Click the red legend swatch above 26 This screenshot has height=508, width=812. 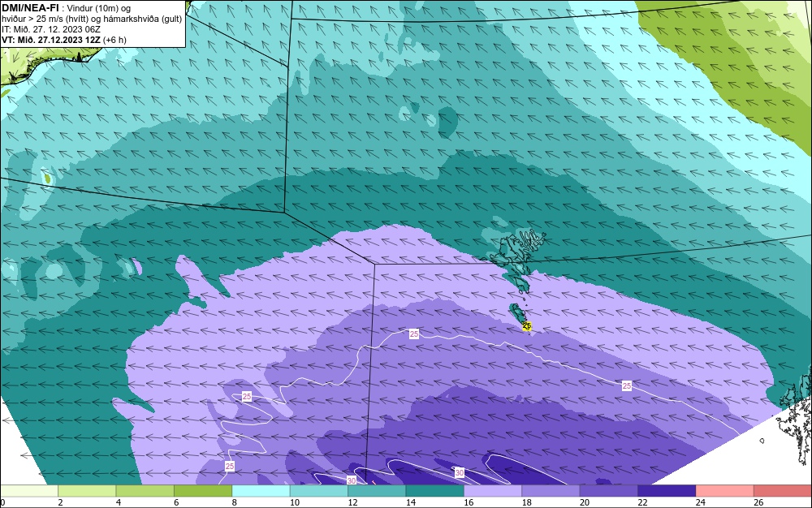pyautogui.click(x=783, y=491)
